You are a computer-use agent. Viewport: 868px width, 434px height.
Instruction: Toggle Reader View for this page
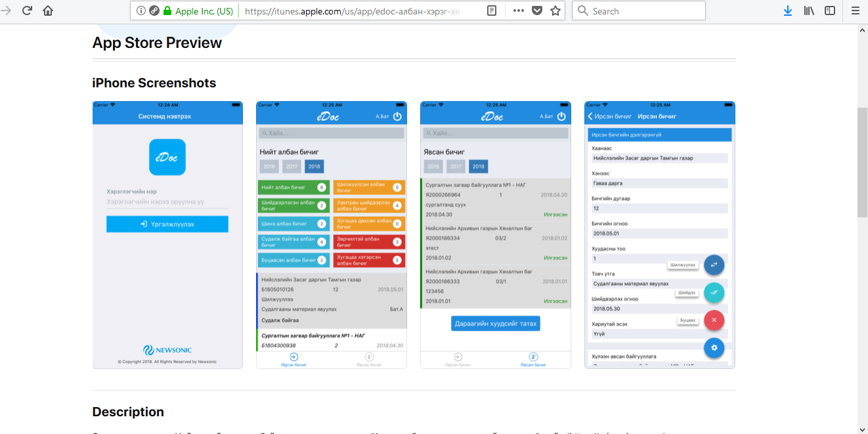point(492,11)
